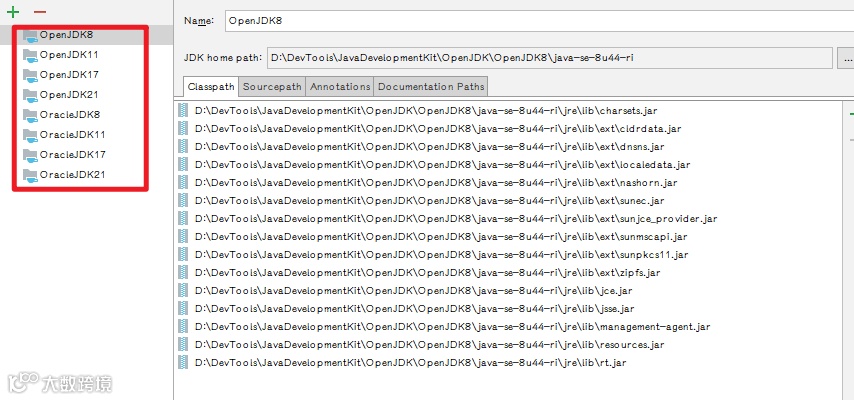Image resolution: width=854 pixels, height=400 pixels.
Task: Select the resources.jar classpath row
Action: [x=509, y=344]
